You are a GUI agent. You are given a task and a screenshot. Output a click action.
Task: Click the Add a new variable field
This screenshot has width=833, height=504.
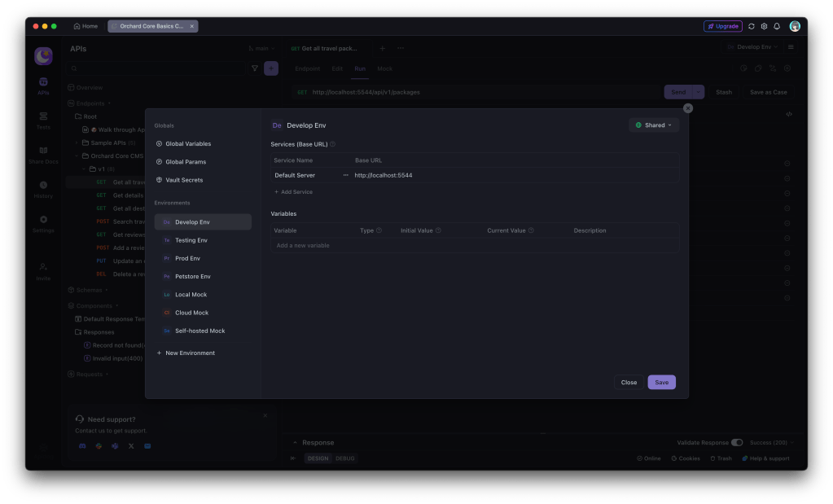click(x=303, y=245)
